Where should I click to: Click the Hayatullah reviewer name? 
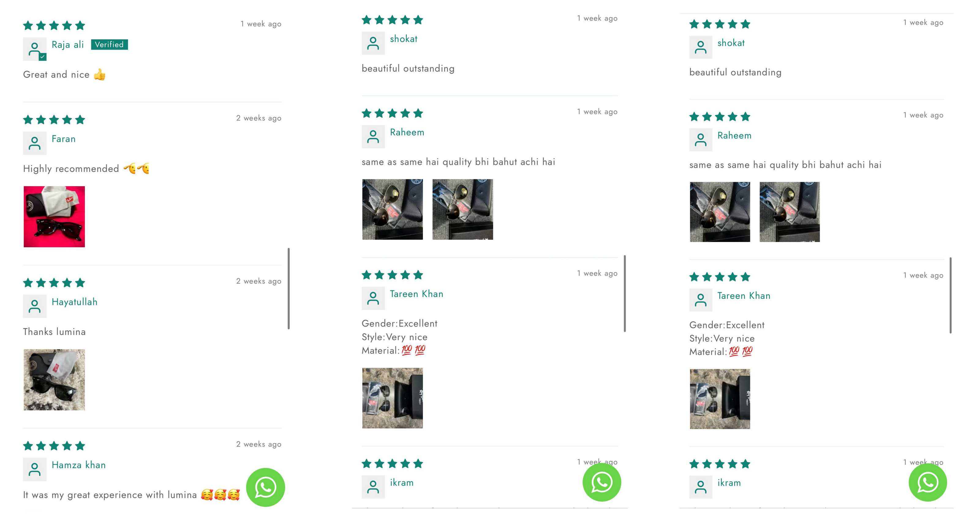[x=74, y=302]
